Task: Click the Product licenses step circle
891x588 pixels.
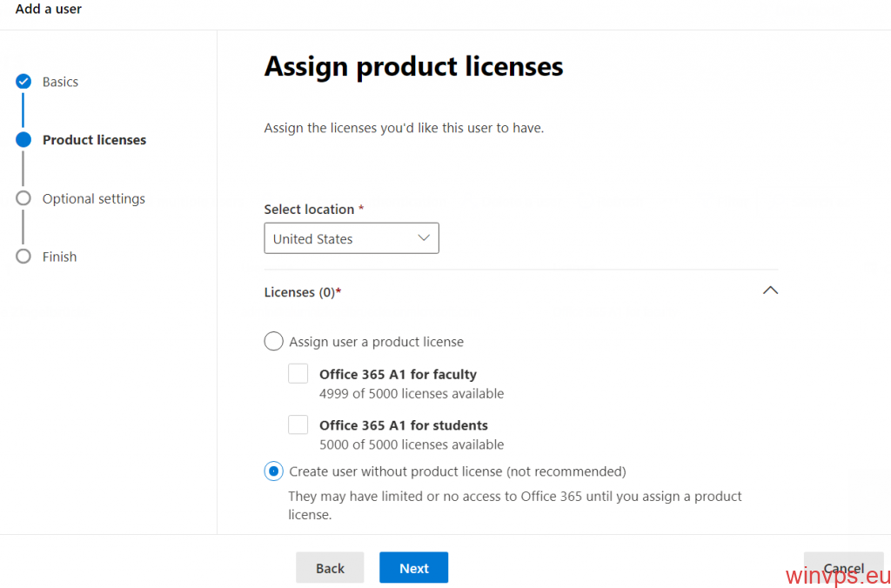Action: tap(23, 140)
